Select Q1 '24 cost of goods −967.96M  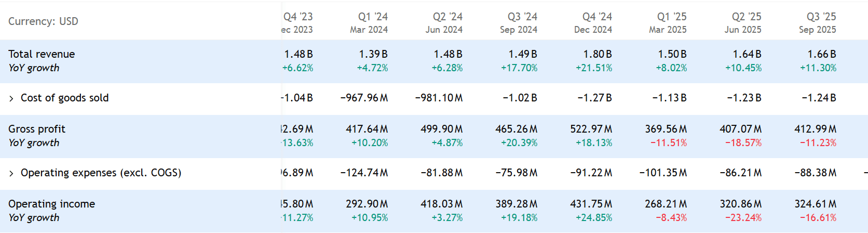364,98
